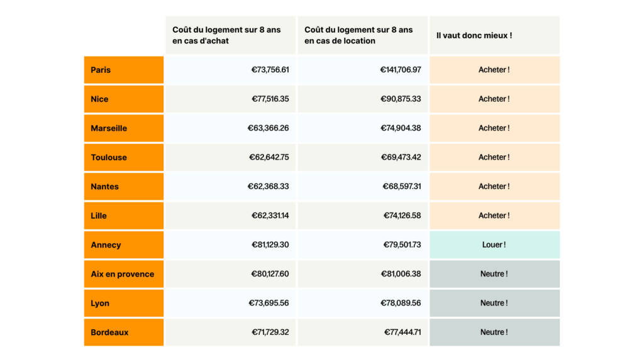Image resolution: width=644 pixels, height=362 pixels.
Task: Select Bordeaux rental cost €77,444.71
Action: click(x=402, y=332)
